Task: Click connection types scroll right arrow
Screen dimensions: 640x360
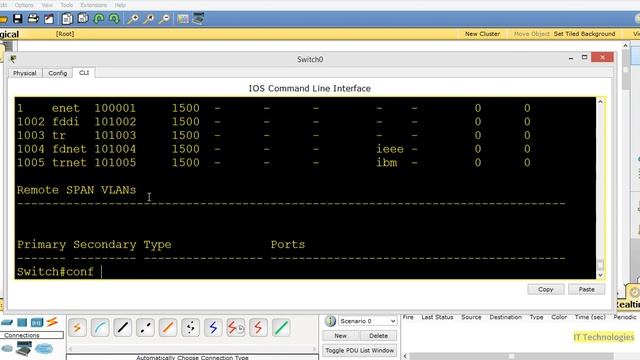Action: [x=315, y=349]
